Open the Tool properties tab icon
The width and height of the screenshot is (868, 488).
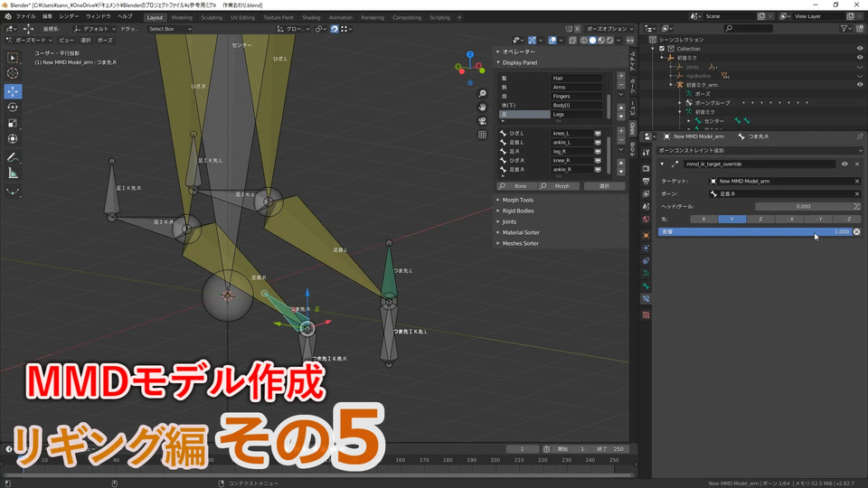[x=646, y=152]
